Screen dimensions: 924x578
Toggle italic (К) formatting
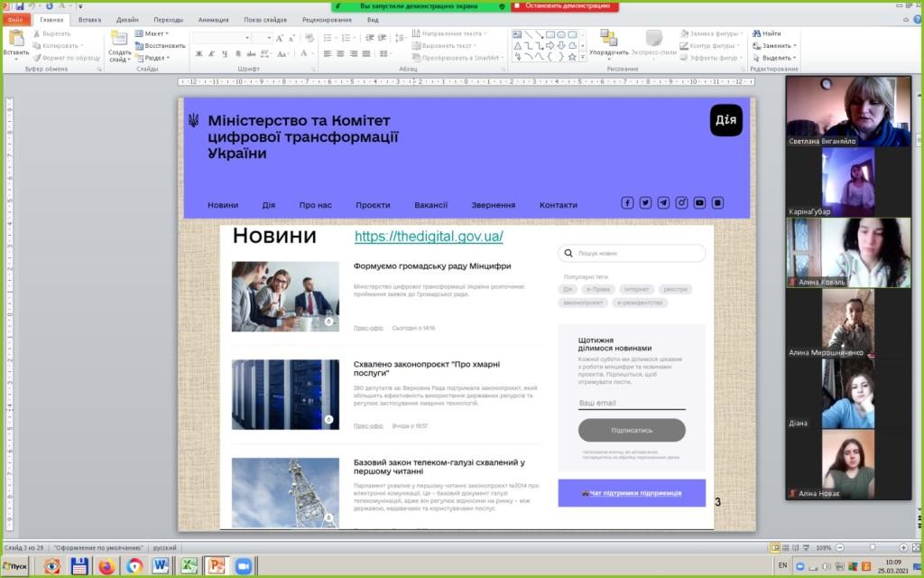(x=212, y=53)
